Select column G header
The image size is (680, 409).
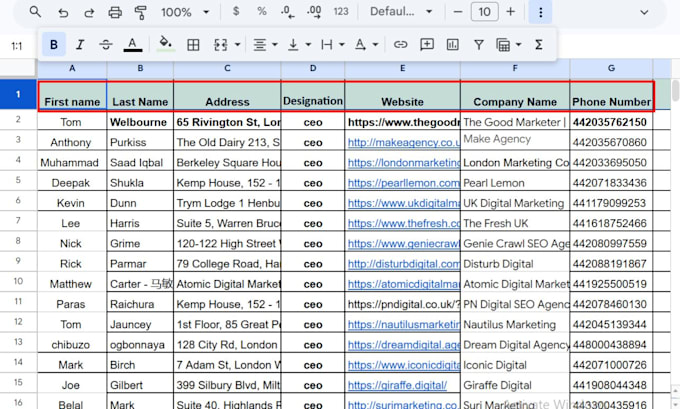coord(611,68)
